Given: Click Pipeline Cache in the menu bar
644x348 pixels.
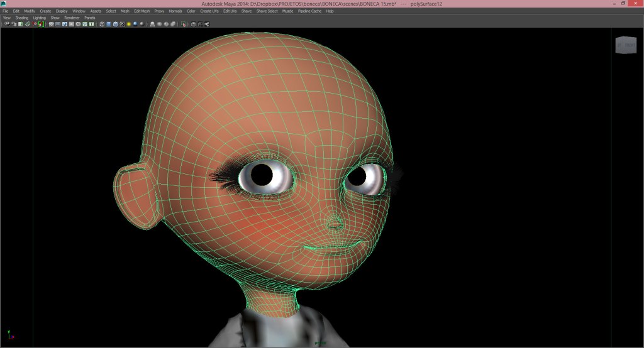Looking at the screenshot, I should tap(309, 11).
